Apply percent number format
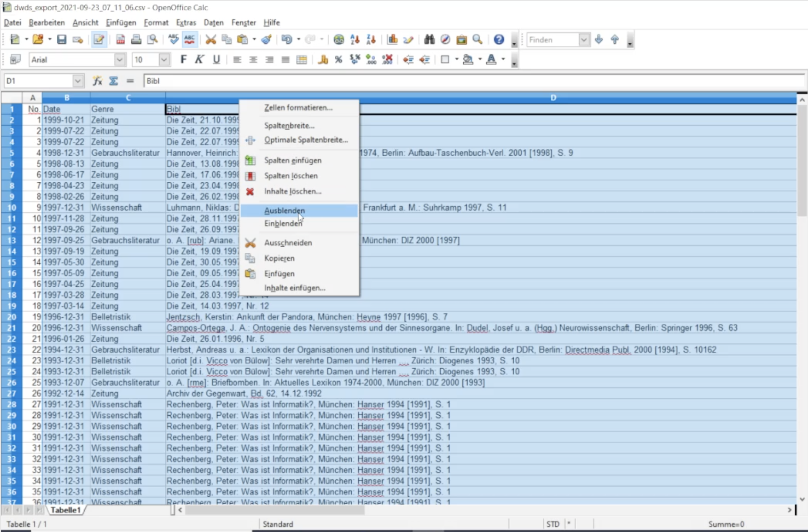808x532 pixels. (339, 59)
